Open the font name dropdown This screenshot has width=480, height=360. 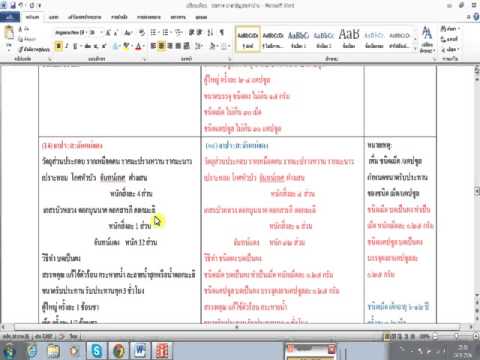(69, 32)
